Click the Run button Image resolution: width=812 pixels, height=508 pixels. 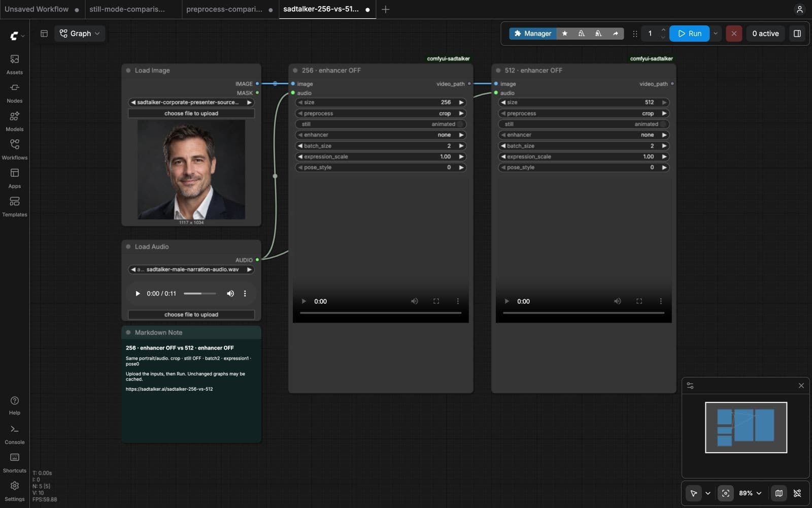690,34
